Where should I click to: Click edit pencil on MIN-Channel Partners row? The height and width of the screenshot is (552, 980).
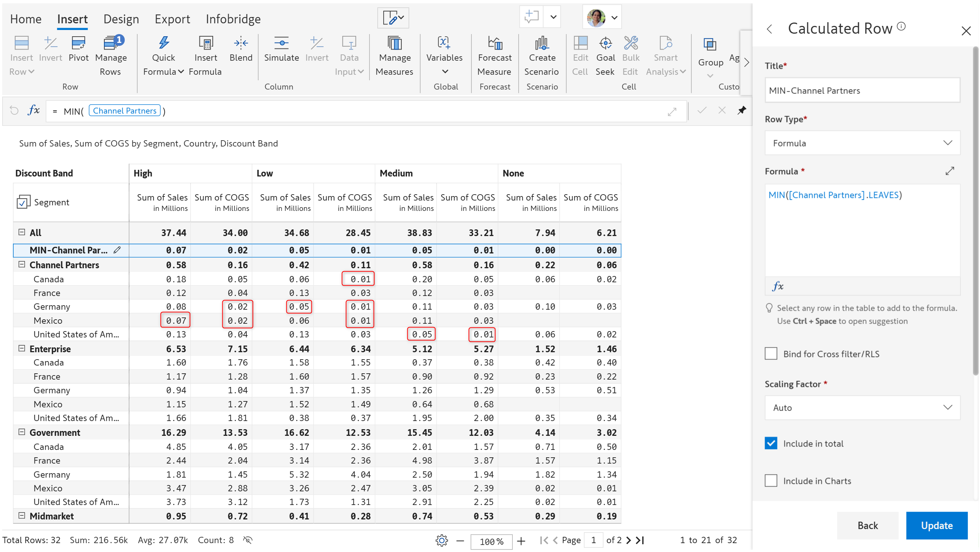[117, 250]
